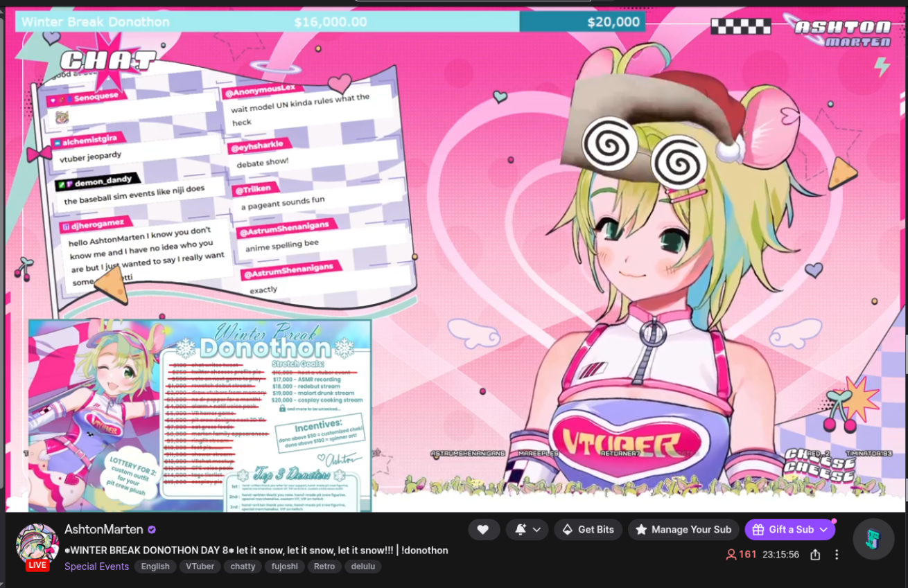Open the AshtonMarten channel name link
Image resolution: width=908 pixels, height=588 pixels.
(x=104, y=529)
